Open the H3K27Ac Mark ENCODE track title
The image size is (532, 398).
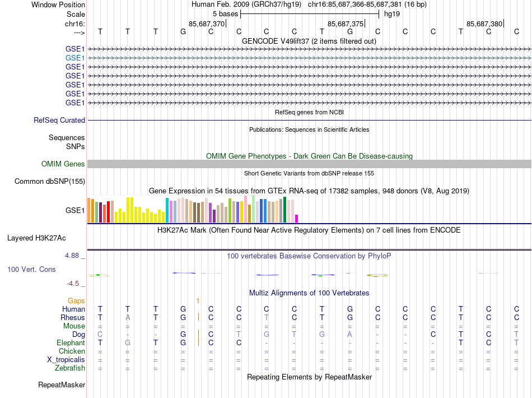[x=309, y=230]
